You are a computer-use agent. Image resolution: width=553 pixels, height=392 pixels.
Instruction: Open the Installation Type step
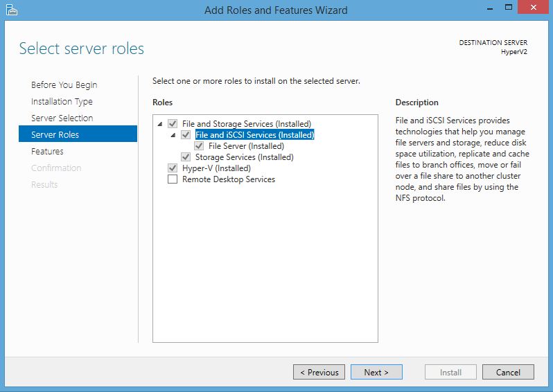(62, 101)
